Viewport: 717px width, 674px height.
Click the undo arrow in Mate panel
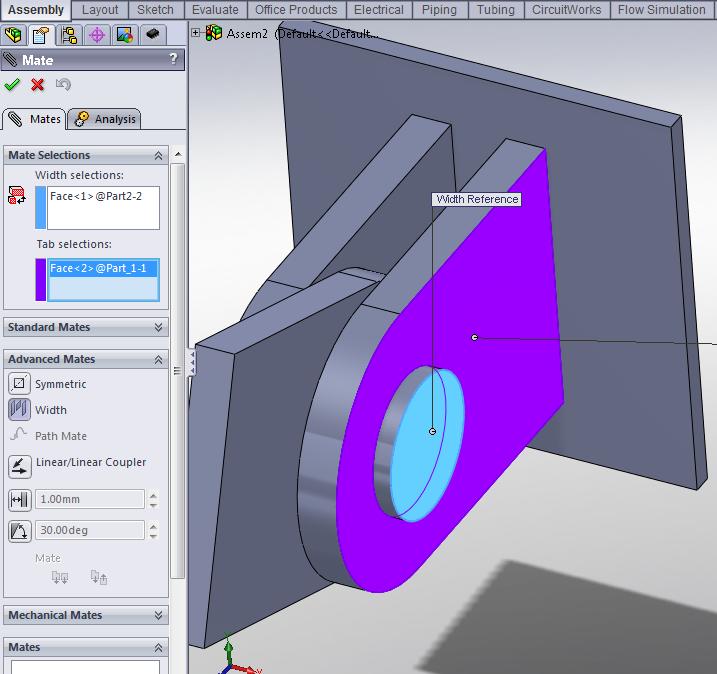pos(63,85)
